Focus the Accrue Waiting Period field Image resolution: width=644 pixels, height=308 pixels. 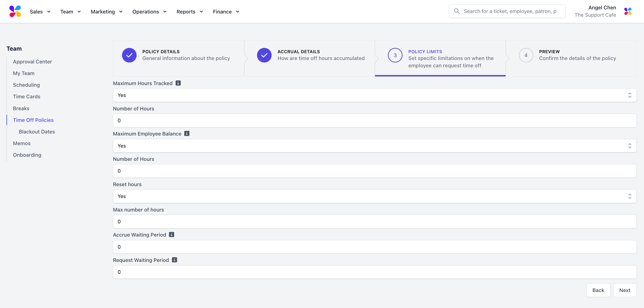pyautogui.click(x=374, y=247)
